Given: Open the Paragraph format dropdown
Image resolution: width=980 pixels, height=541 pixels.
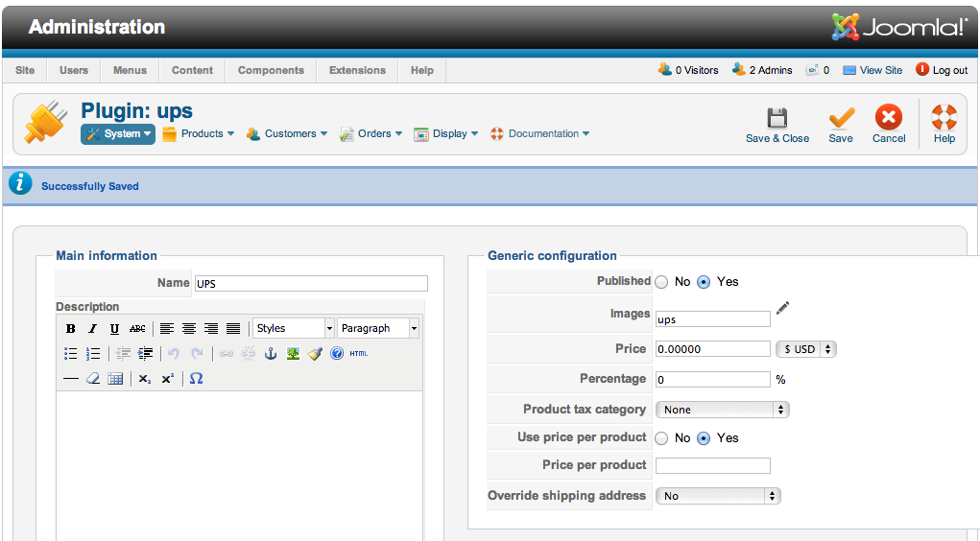Looking at the screenshot, I should click(378, 329).
